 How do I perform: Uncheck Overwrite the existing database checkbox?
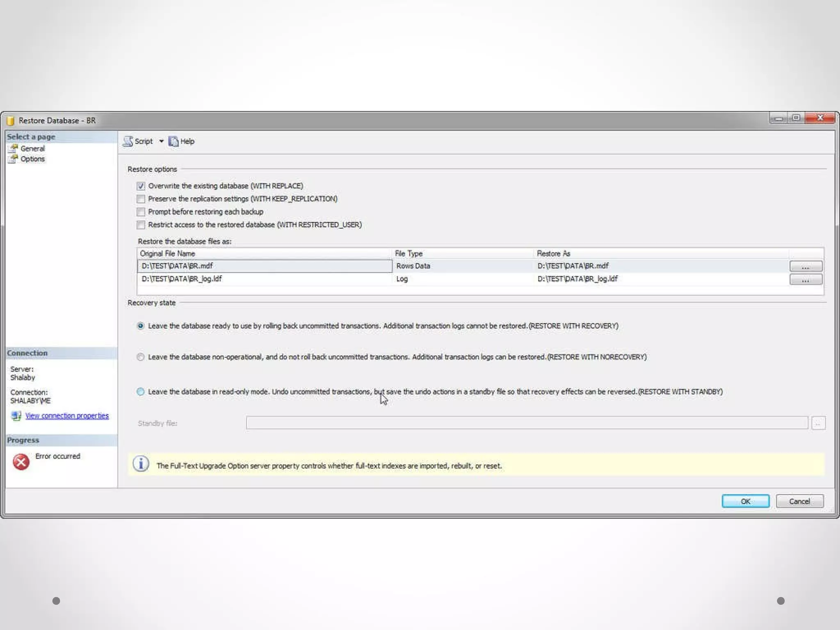[141, 186]
